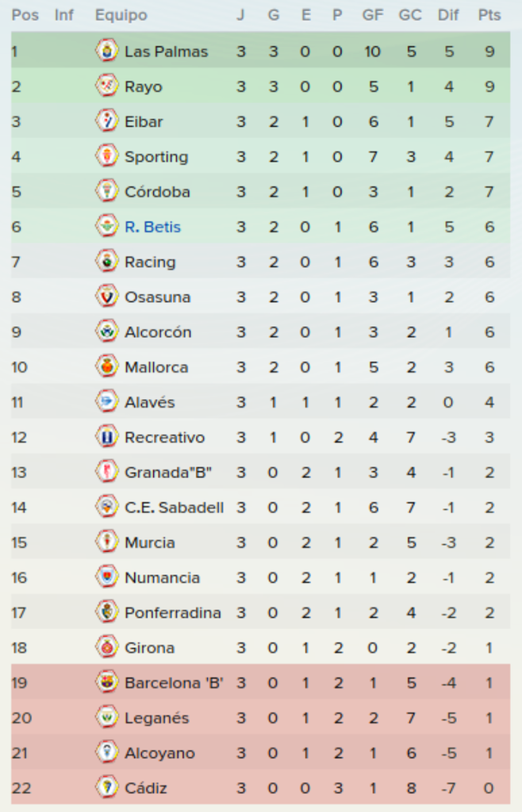
Task: Click the Eibar team badge
Action: 107,121
